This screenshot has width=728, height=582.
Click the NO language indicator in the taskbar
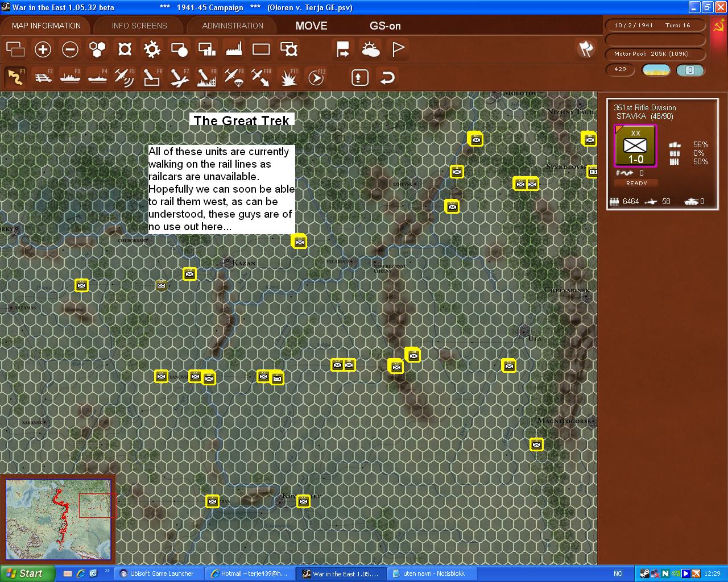618,573
